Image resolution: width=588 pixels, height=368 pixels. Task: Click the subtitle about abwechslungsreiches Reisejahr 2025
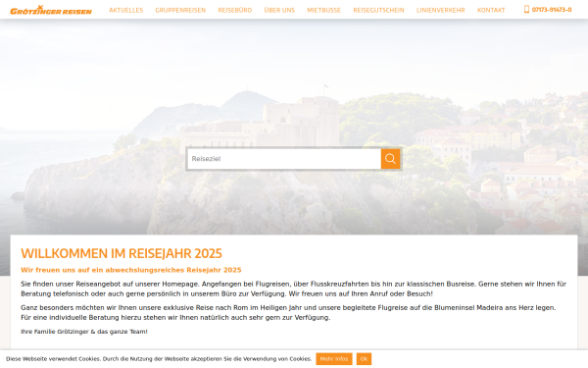(131, 270)
